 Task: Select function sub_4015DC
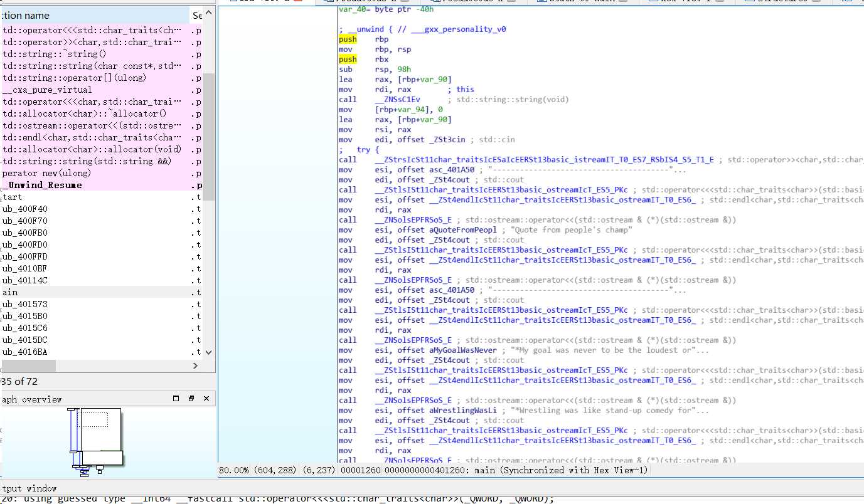pyautogui.click(x=102, y=340)
